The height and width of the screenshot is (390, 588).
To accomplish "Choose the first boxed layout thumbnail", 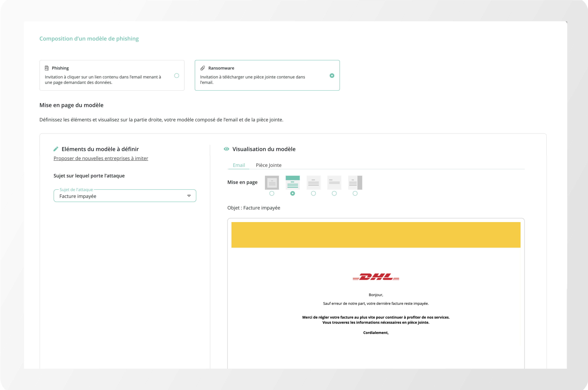I will tap(272, 183).
